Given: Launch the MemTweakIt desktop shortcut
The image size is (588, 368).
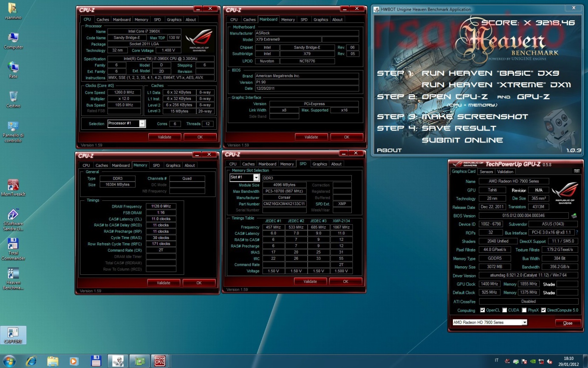Looking at the screenshot, I should click(x=13, y=188).
